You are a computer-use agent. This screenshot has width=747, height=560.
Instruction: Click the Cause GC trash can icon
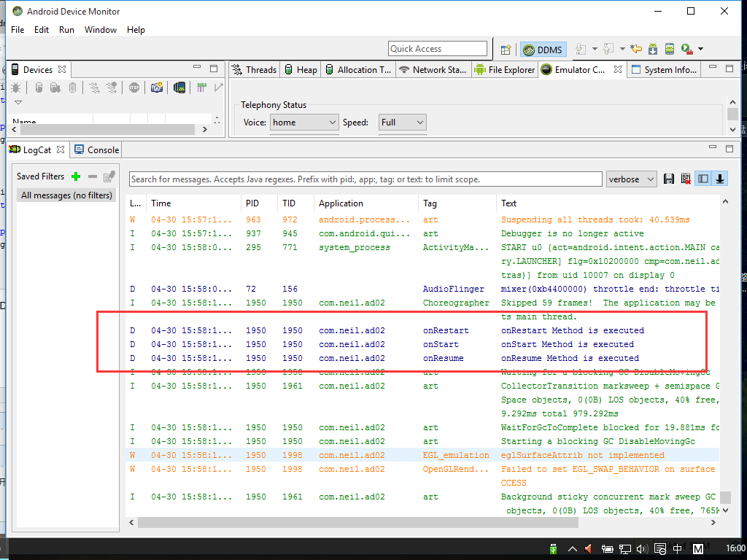point(72,87)
